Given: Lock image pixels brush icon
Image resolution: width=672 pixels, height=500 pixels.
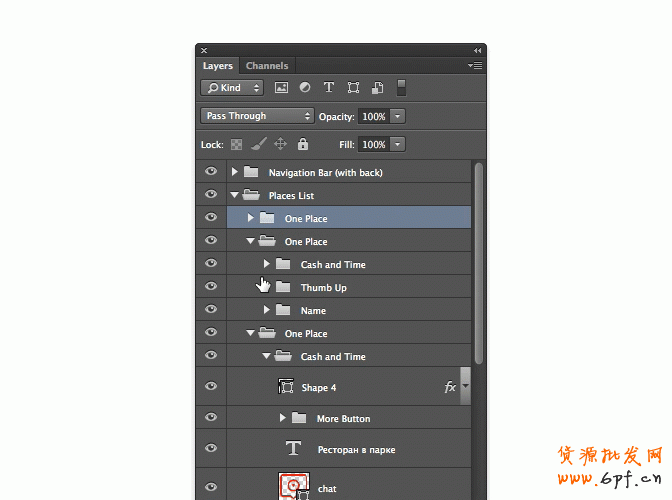Looking at the screenshot, I should pos(258,144).
